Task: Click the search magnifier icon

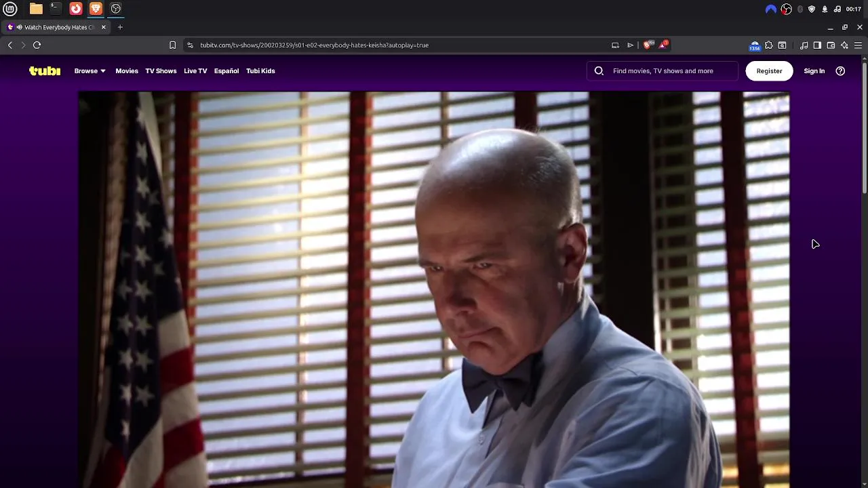Action: coord(599,70)
